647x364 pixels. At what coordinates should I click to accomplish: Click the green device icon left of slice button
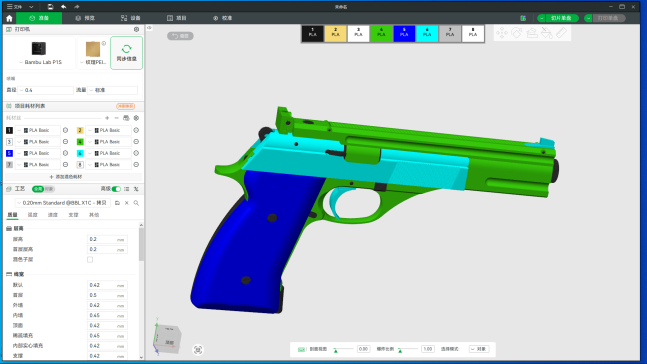523,18
